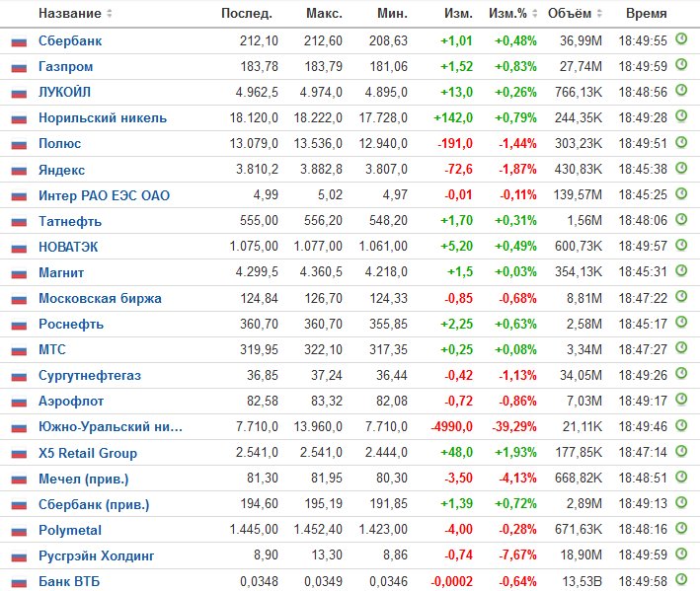Image resolution: width=700 pixels, height=591 pixels.
Task: Click the Russian flag beside Московская биржа
Action: click(x=19, y=299)
